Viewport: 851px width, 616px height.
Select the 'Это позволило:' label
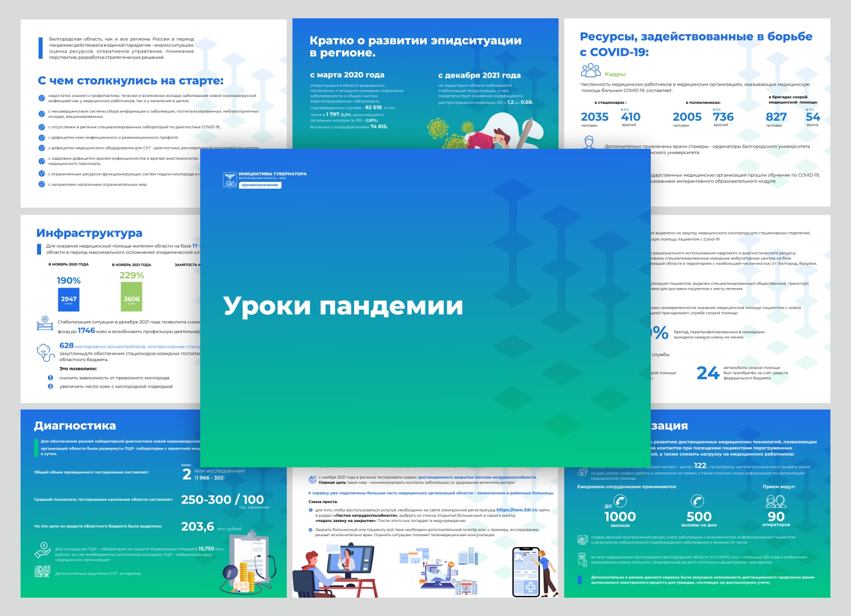tap(78, 368)
